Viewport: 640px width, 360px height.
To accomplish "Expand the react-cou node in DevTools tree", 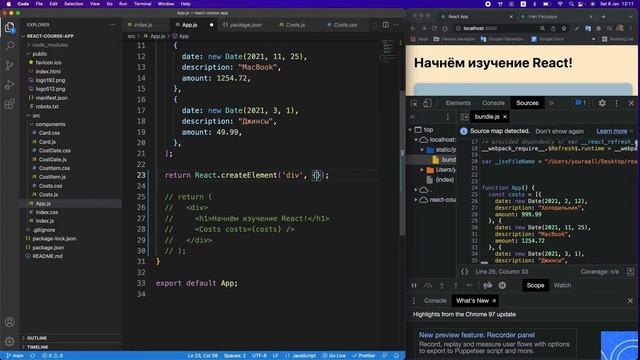I will click(x=416, y=200).
